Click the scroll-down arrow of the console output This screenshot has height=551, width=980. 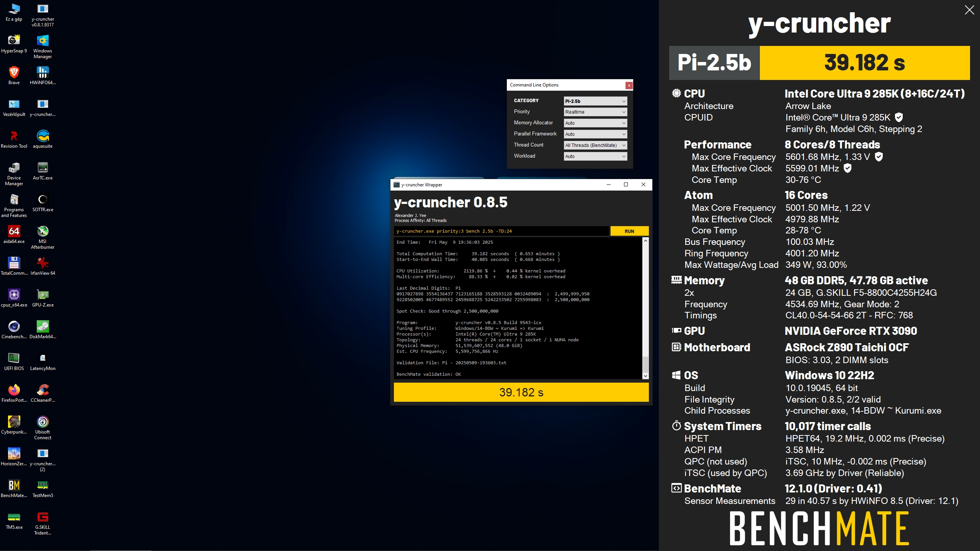click(x=645, y=376)
